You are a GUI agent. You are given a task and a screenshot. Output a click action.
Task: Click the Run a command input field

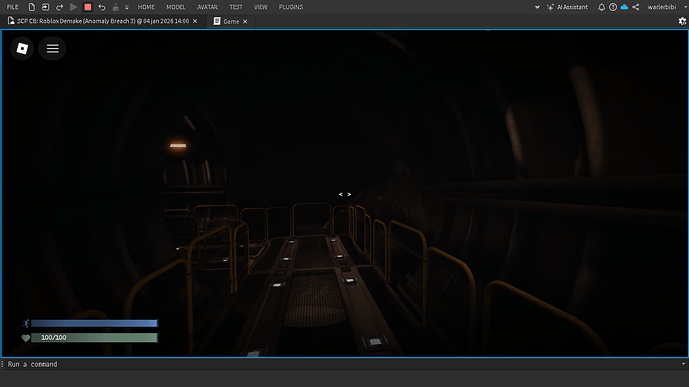tap(343, 364)
